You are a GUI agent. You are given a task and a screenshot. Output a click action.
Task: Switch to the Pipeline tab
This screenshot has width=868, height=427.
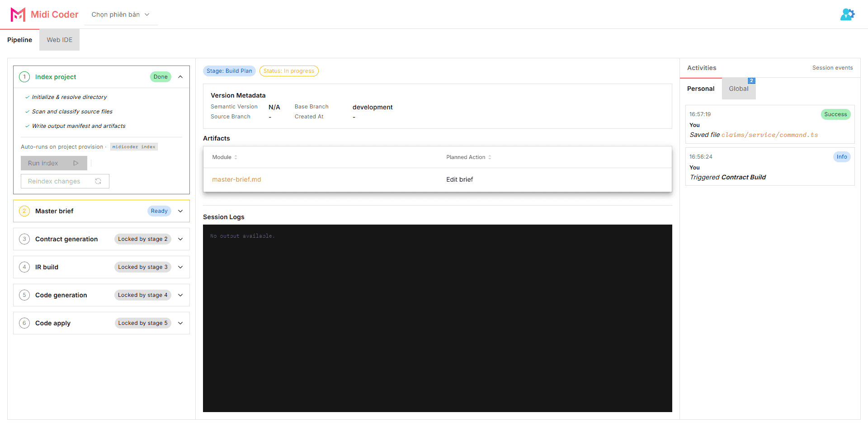pyautogui.click(x=19, y=40)
